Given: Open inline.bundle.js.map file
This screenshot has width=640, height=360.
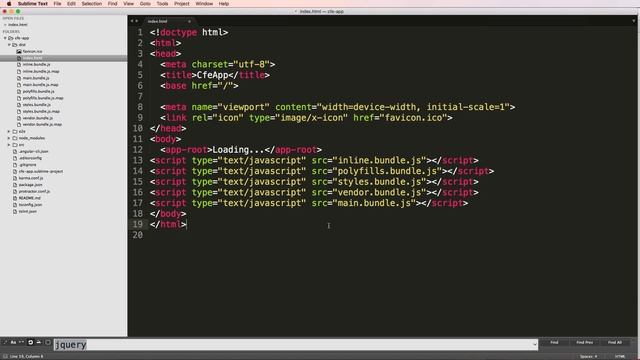Looking at the screenshot, I should click(41, 71).
